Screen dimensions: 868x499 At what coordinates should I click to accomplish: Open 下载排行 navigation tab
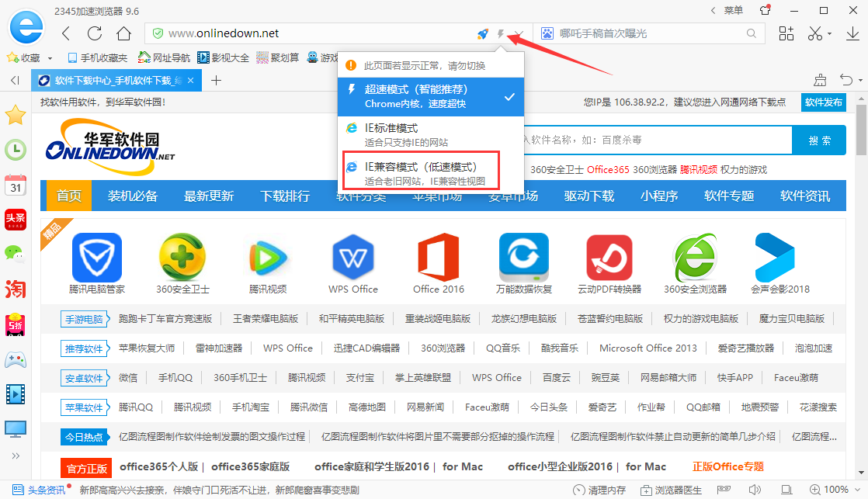tap(285, 196)
